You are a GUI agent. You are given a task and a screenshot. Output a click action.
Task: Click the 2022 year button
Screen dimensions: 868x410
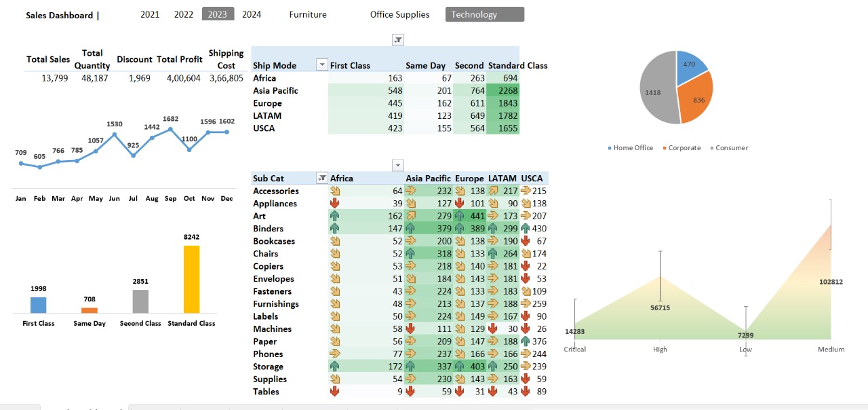pos(184,14)
